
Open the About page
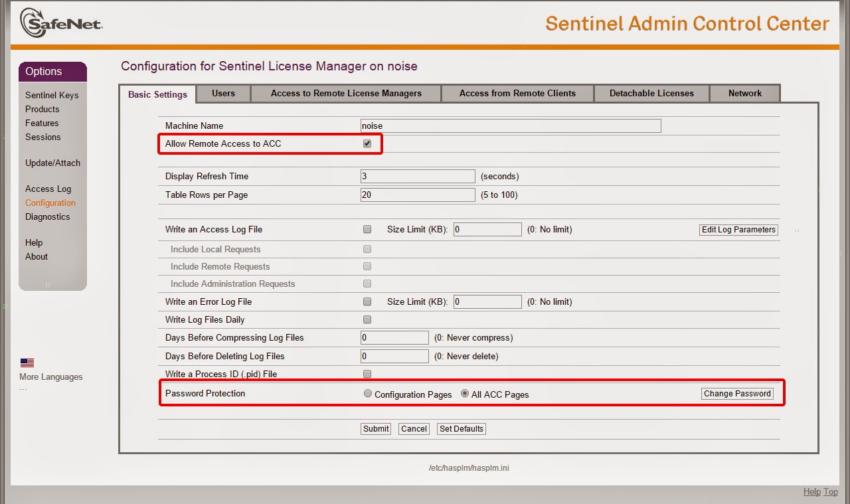[x=37, y=256]
